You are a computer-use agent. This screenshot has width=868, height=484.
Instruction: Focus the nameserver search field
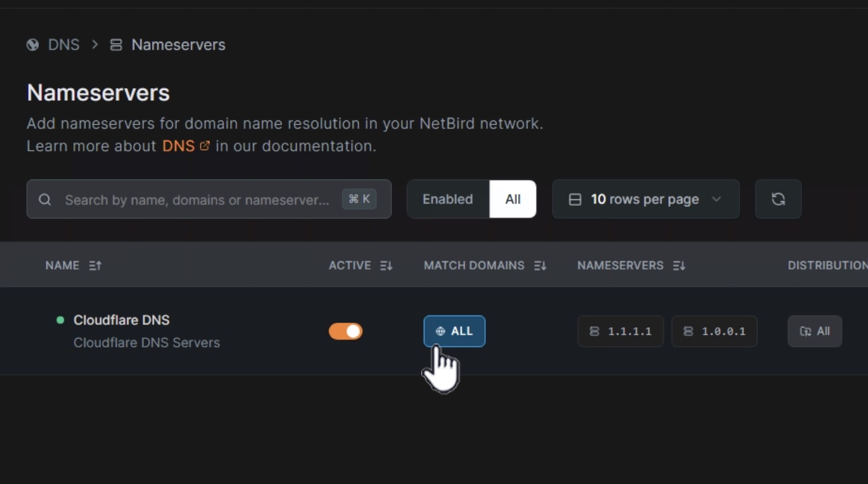209,199
